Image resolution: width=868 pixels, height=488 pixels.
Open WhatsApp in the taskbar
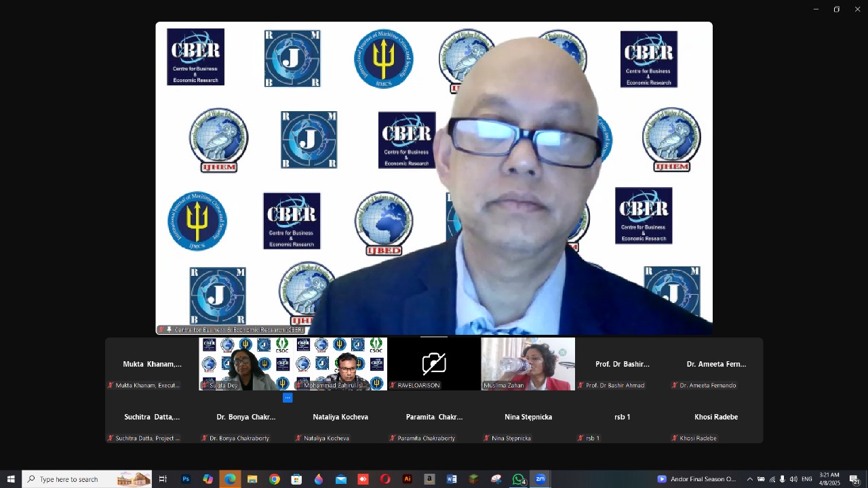(518, 479)
